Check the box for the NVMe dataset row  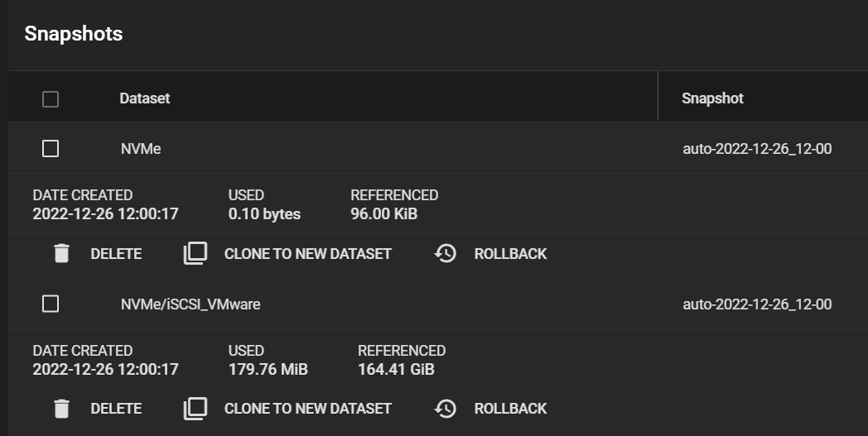click(51, 149)
